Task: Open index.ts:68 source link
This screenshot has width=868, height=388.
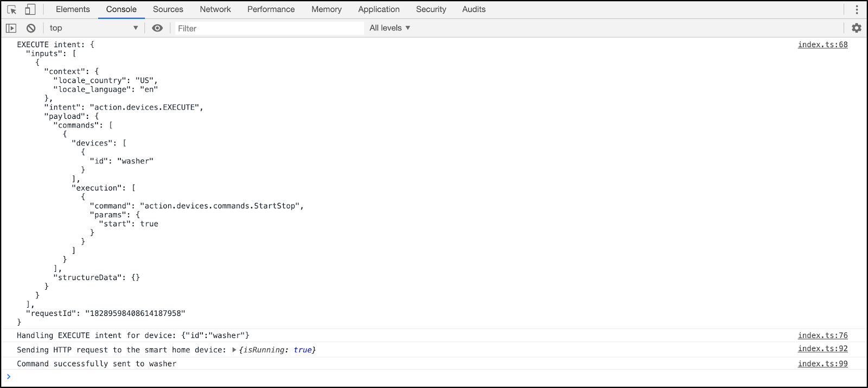Action: point(822,44)
